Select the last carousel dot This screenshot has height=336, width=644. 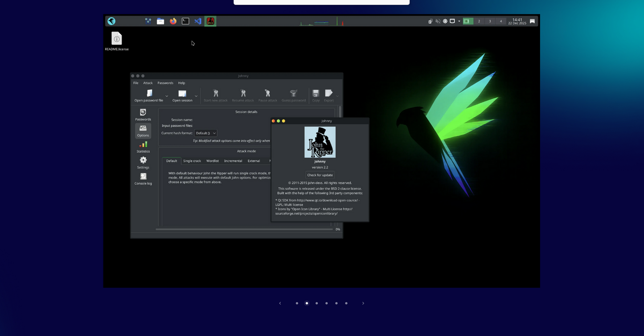346,303
